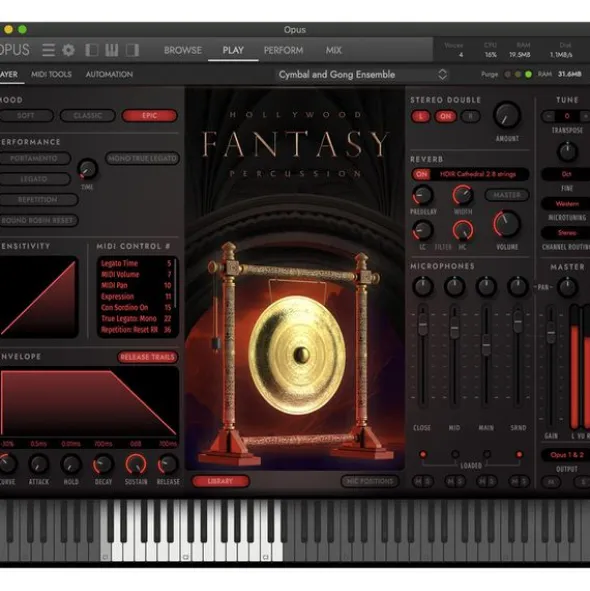590x591 pixels.
Task: Click the envelope Release knob
Action: pyautogui.click(x=168, y=464)
